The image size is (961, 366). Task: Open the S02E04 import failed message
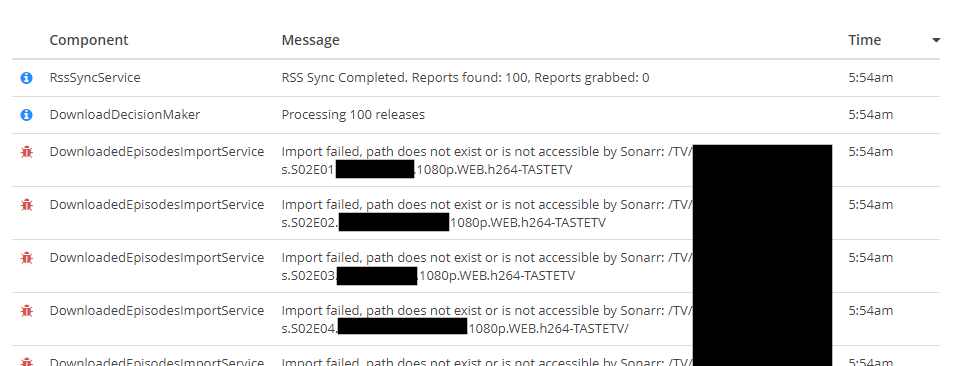tap(487, 319)
